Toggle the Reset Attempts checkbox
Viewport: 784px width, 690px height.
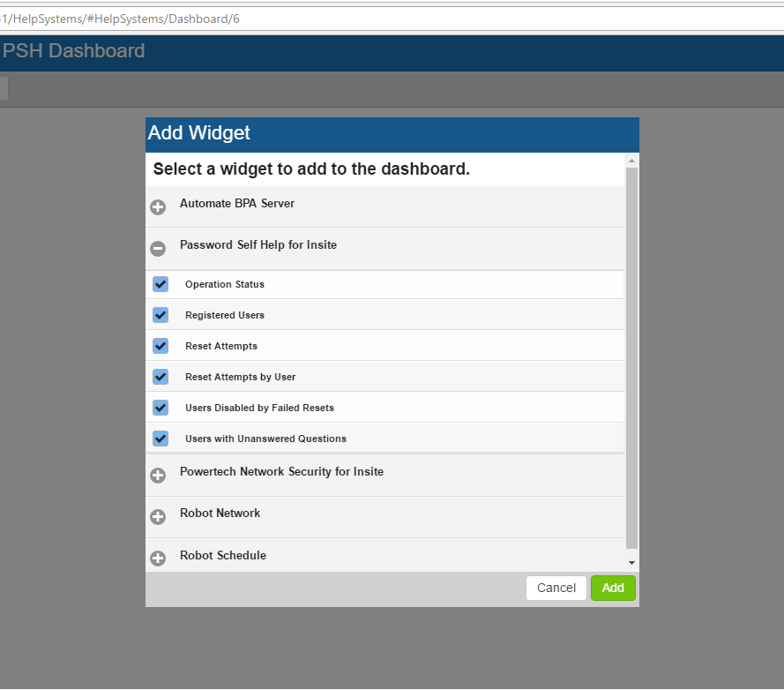point(161,346)
